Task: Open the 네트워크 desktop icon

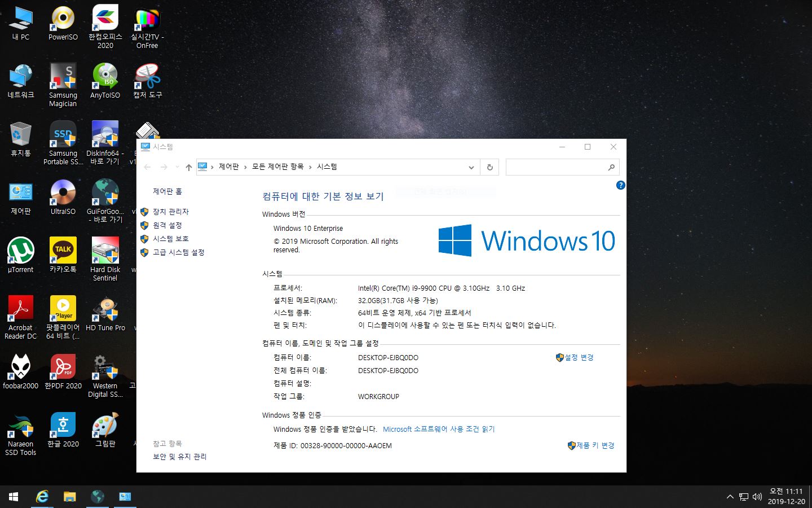Action: tap(21, 82)
